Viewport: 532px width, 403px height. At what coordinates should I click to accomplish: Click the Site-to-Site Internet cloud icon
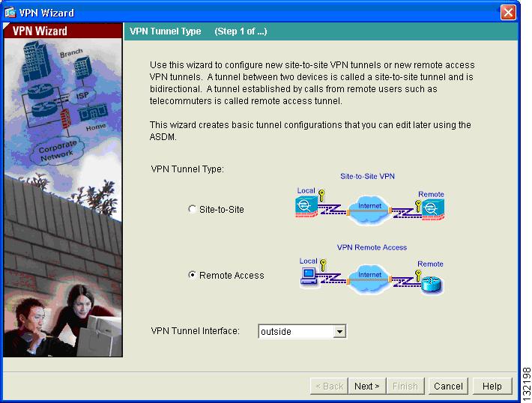(x=369, y=210)
